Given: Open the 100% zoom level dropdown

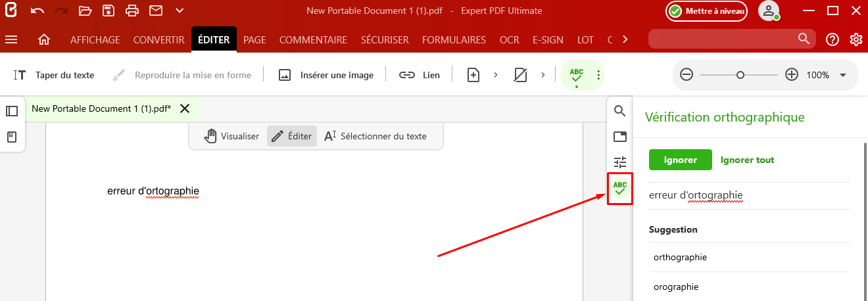Looking at the screenshot, I should click(x=843, y=75).
